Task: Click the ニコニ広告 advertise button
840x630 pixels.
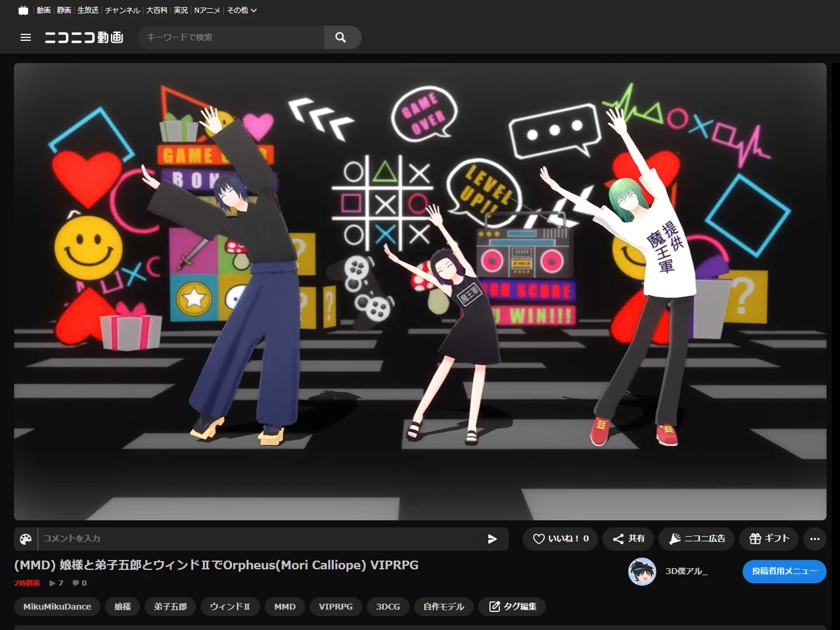Action: point(696,539)
